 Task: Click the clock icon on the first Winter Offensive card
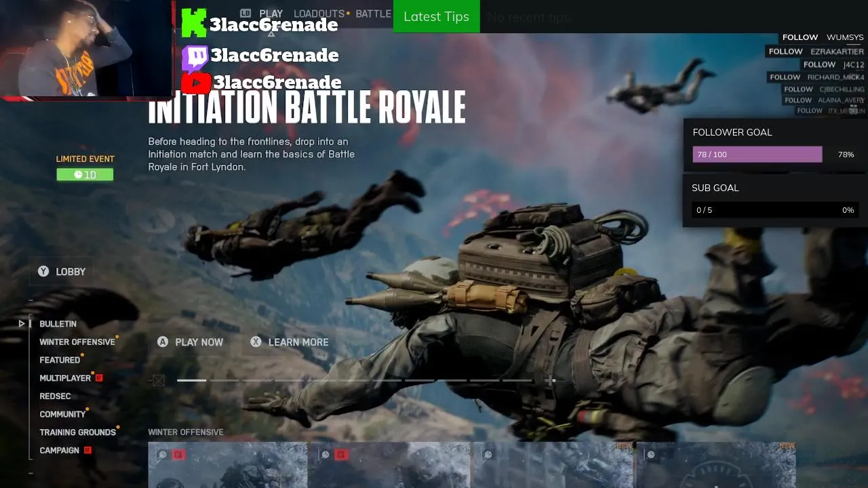(x=162, y=455)
